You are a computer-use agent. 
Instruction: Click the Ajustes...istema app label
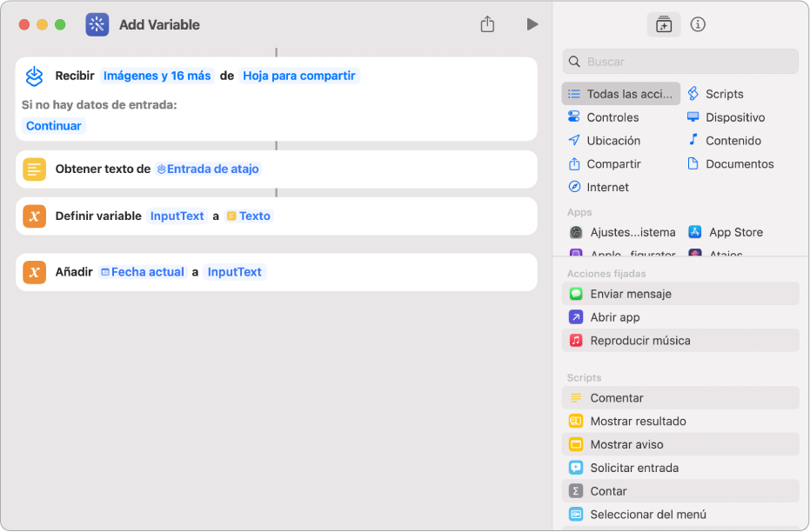click(x=633, y=232)
